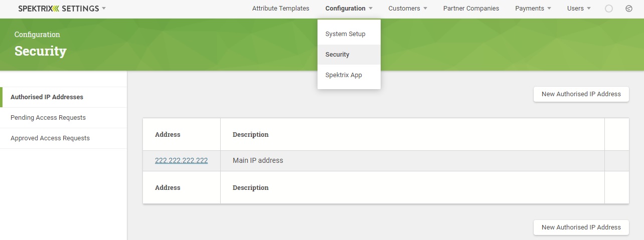Click the winking face icon in header
This screenshot has height=240, width=644.
point(629,9)
